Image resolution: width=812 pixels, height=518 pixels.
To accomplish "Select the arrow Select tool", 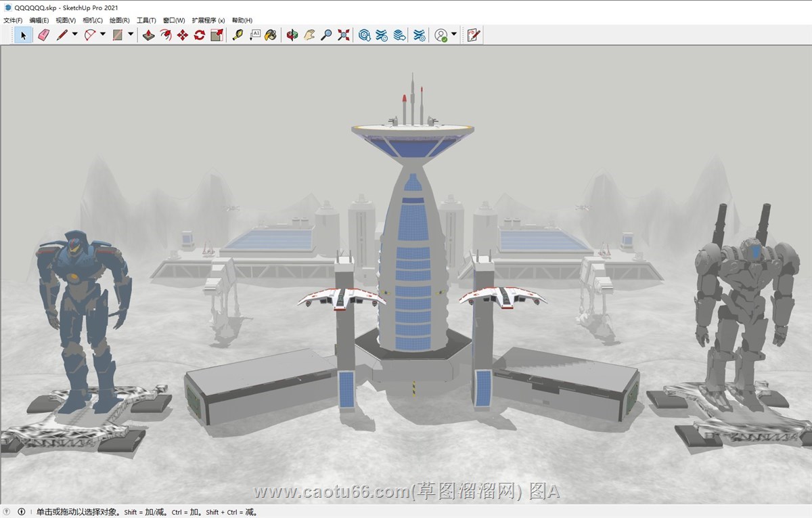I will [x=23, y=35].
